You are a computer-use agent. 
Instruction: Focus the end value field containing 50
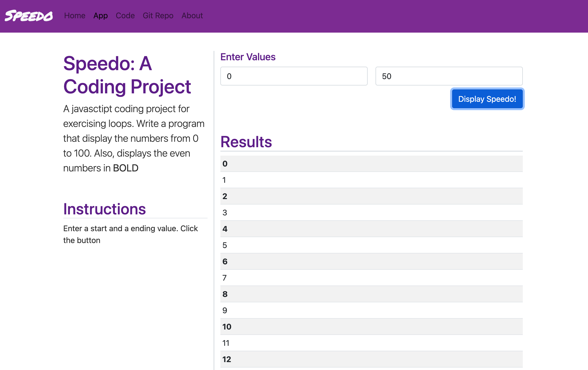449,76
